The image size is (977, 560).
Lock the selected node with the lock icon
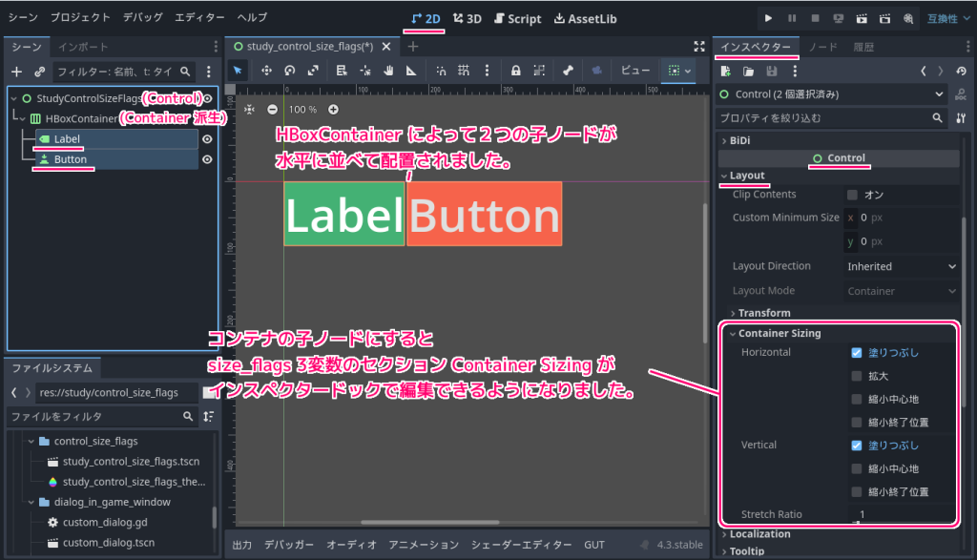[x=514, y=70]
